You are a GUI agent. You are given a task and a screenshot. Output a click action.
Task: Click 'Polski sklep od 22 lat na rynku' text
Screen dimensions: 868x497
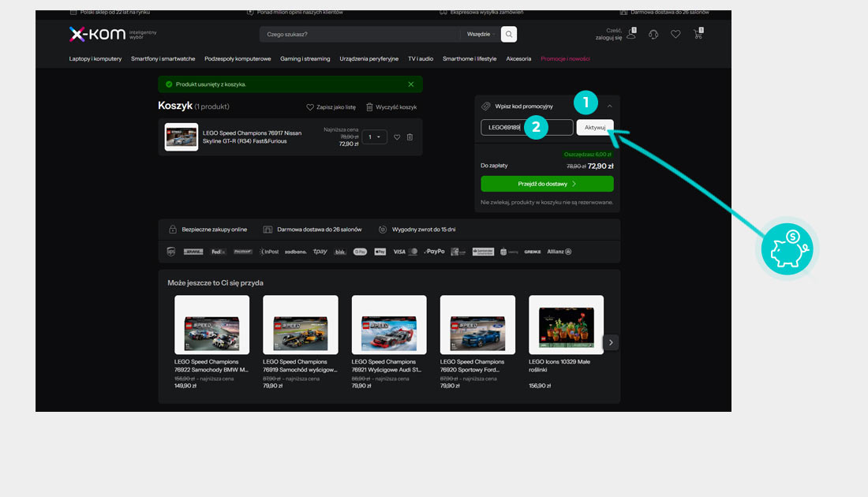pos(114,12)
